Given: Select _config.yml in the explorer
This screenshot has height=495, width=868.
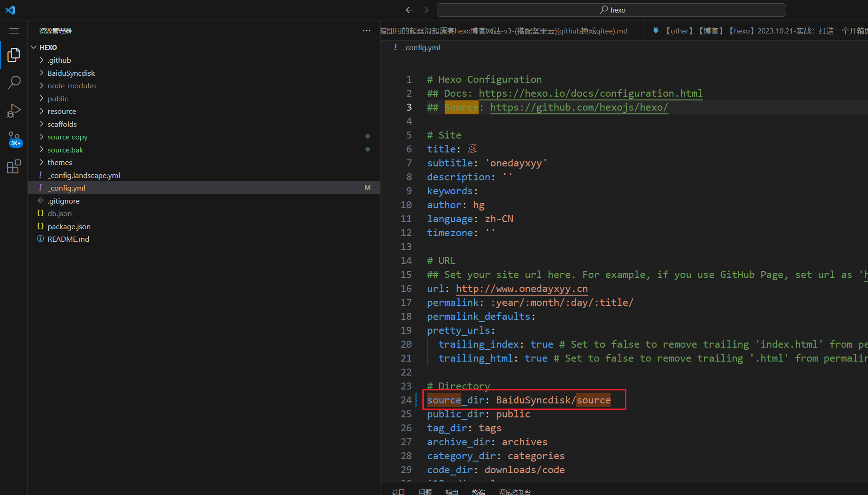Looking at the screenshot, I should click(204, 188).
